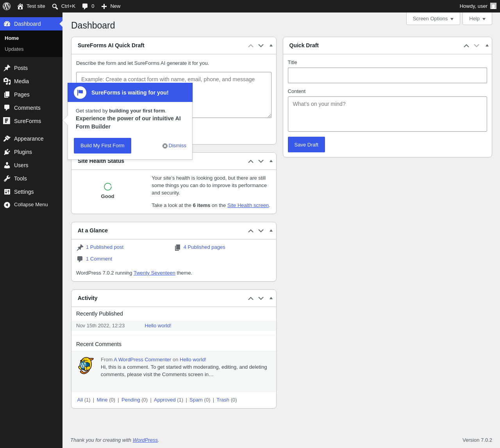
Task: Click the Dashboard gauge icon in the sidebar
Action: [7, 24]
